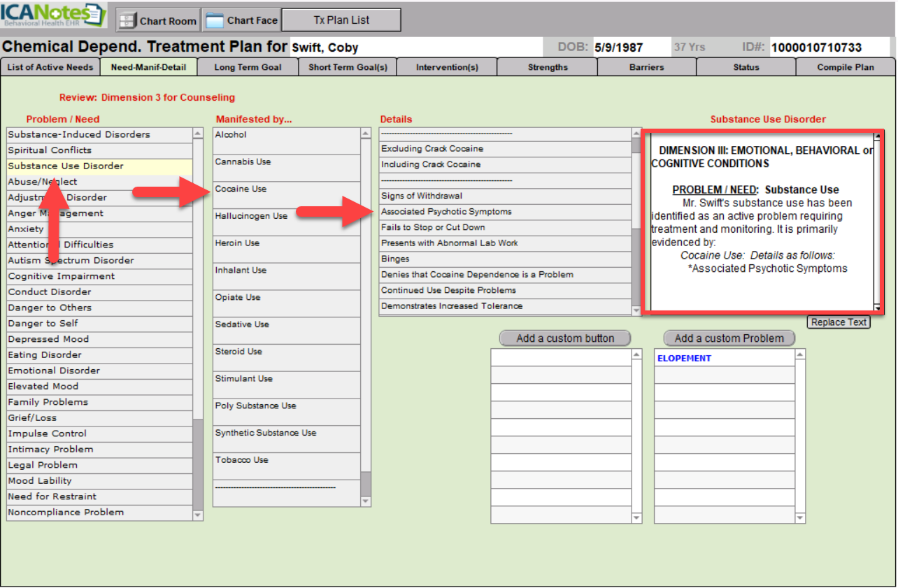Open the Chart Room button
This screenshot has height=588, width=898.
point(157,20)
